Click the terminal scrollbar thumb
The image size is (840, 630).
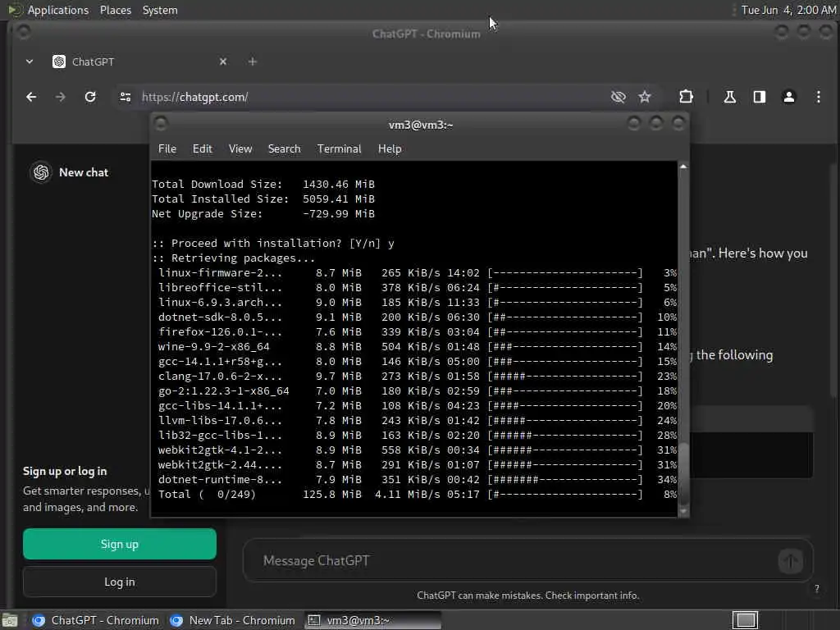click(x=683, y=475)
